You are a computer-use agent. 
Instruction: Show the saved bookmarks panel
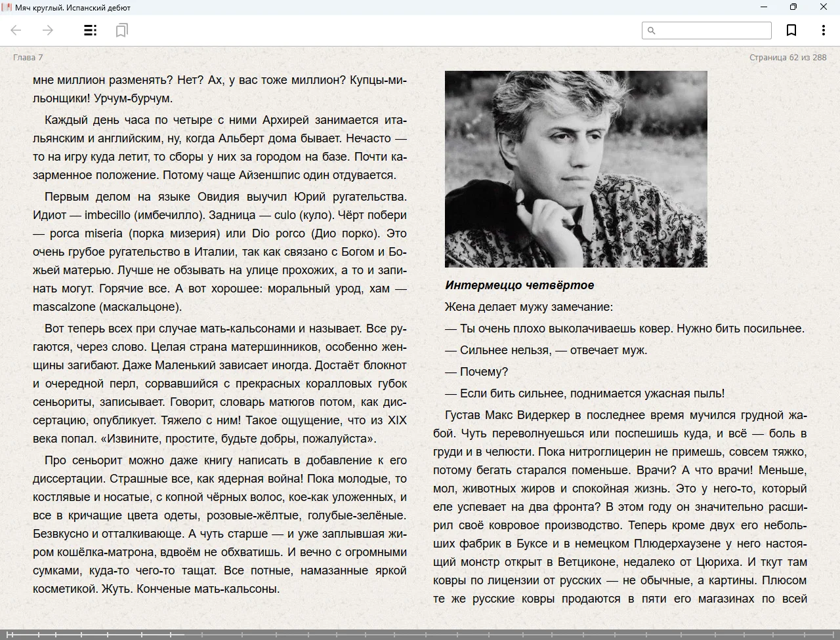pyautogui.click(x=121, y=30)
